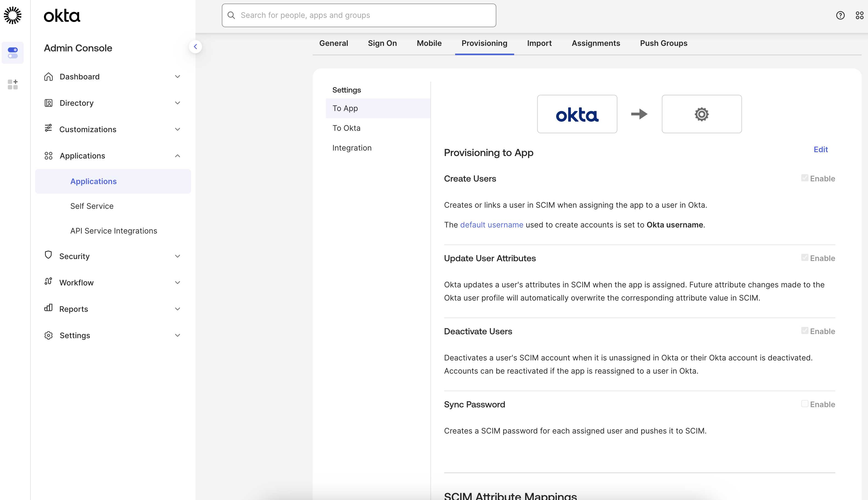Expand the Workflow section
Image resolution: width=868 pixels, height=500 pixels.
[x=178, y=282]
